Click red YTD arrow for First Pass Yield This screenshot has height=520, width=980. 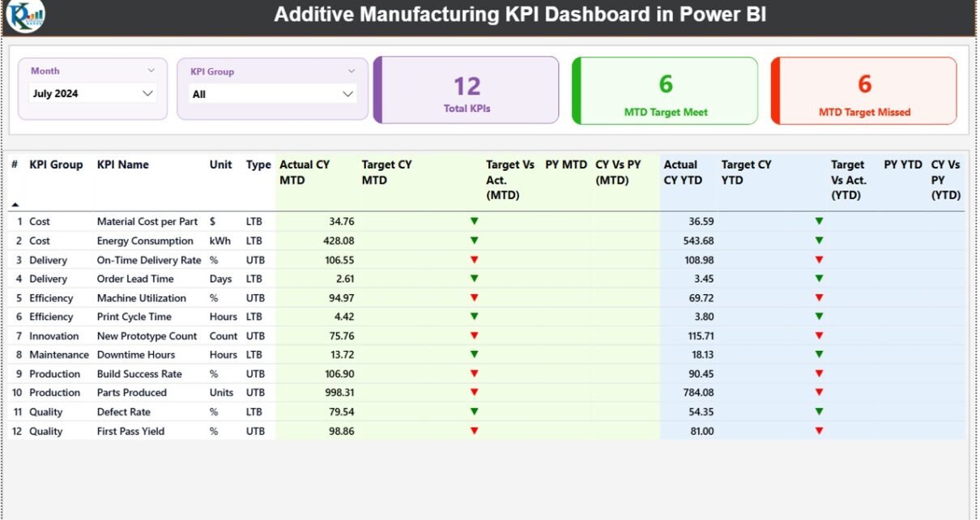click(819, 431)
